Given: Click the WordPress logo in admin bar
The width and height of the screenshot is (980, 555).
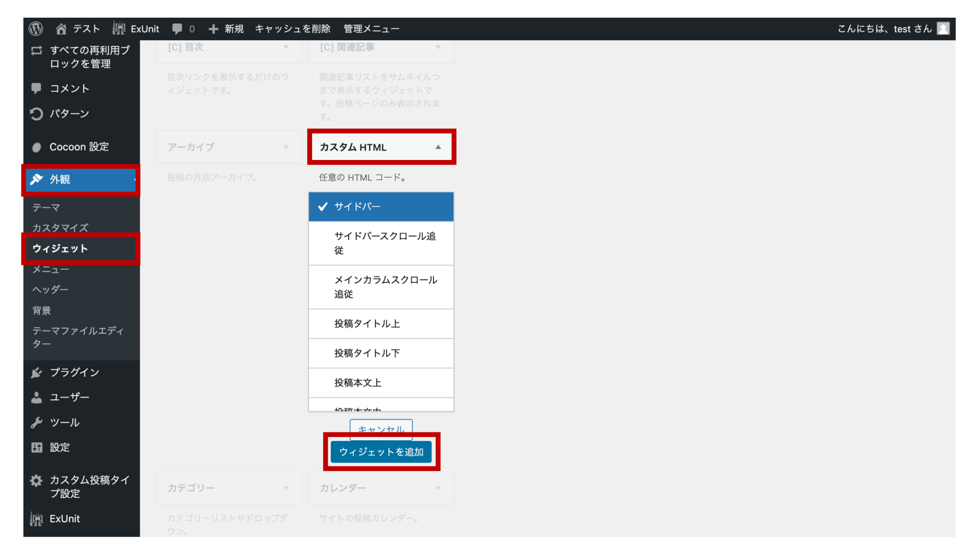Looking at the screenshot, I should [35, 29].
